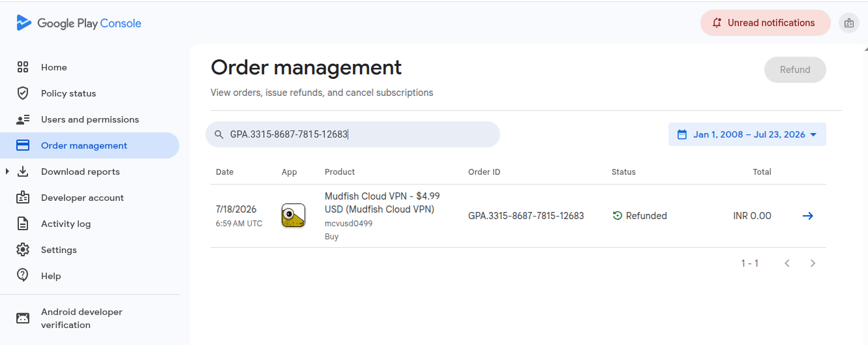868x345 pixels.
Task: Click the Buy label under product
Action: tap(331, 237)
